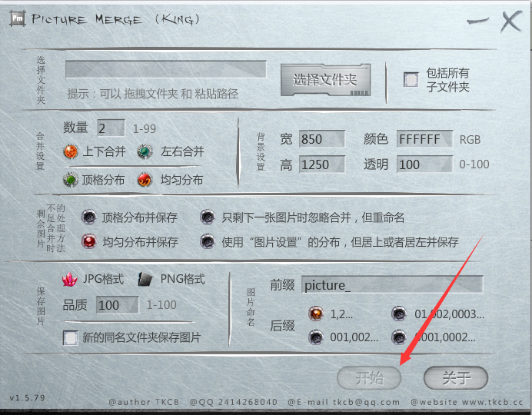
Task: Click the 选择文件夹 button
Action: [325, 80]
